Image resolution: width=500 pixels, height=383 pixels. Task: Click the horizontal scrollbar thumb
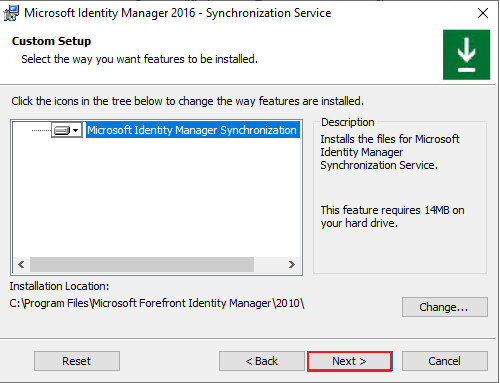click(142, 265)
